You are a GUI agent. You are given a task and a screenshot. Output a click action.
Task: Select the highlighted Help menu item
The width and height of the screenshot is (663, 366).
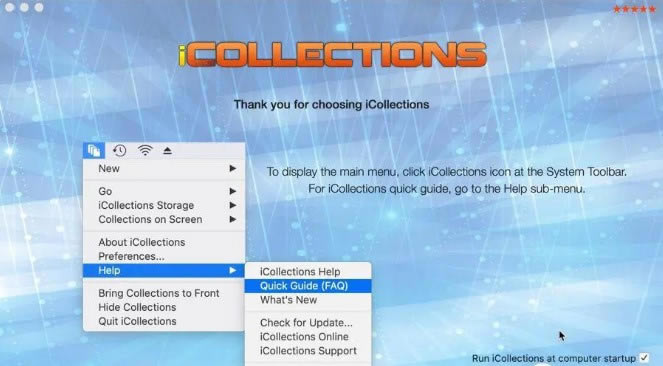[164, 270]
